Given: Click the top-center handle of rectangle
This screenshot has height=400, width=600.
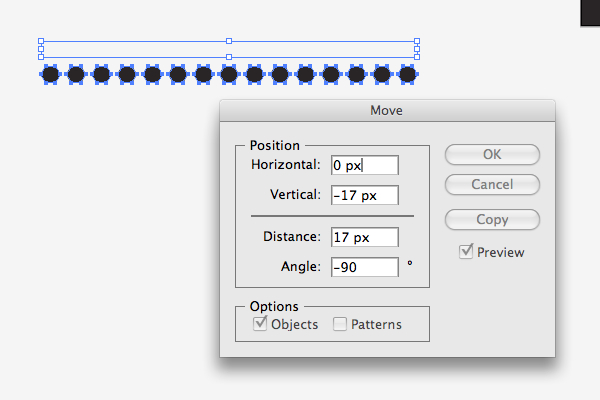Looking at the screenshot, I should (x=229, y=41).
